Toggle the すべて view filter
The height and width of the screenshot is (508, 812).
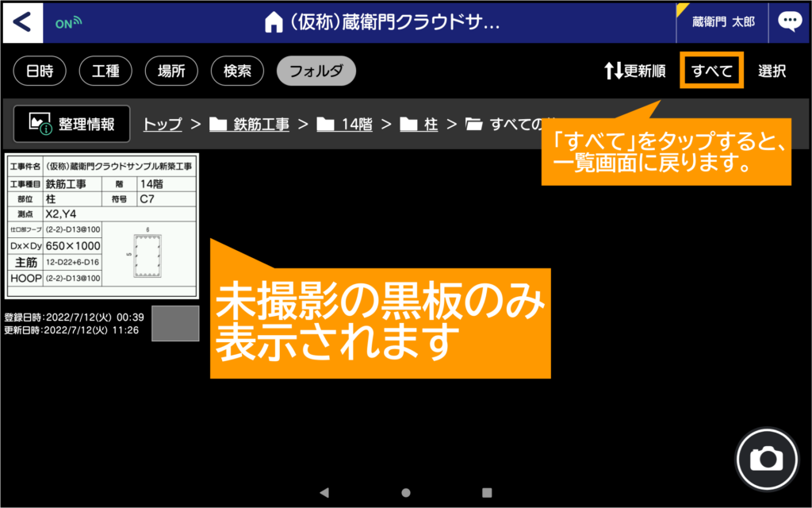tap(711, 71)
